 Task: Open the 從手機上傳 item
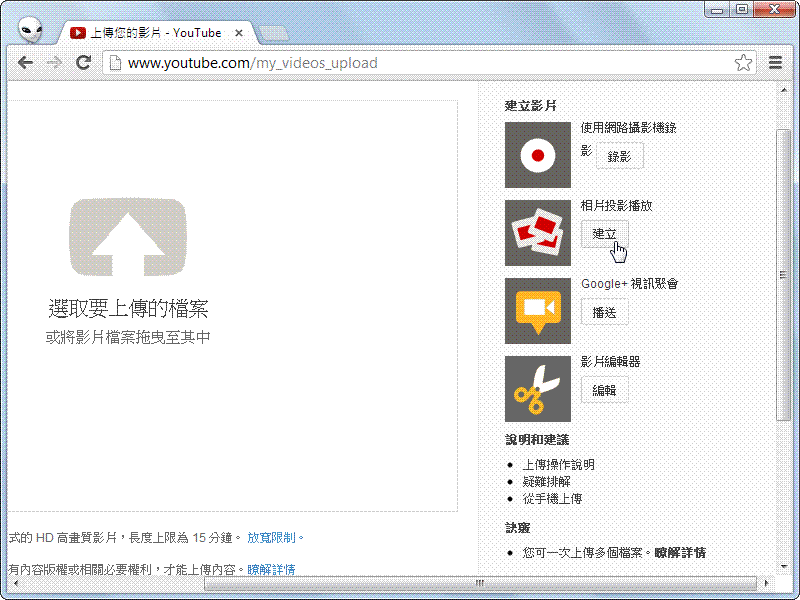click(x=553, y=498)
